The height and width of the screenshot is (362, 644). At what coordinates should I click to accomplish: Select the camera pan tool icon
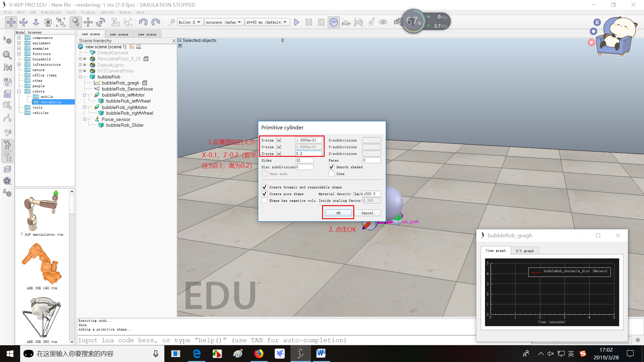11,22
